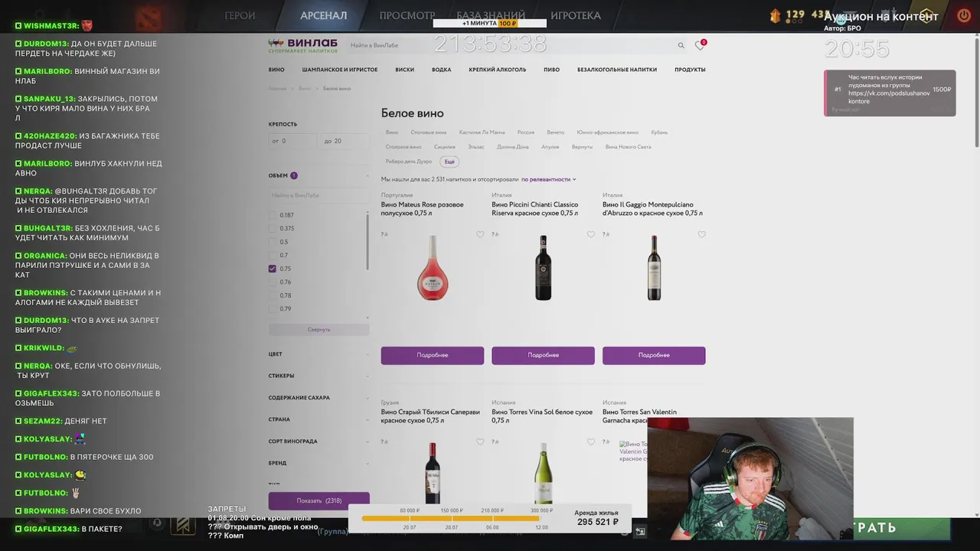Click Подробнее for Piccini Chianti
Viewport: 980px width, 551px height.
click(x=543, y=355)
